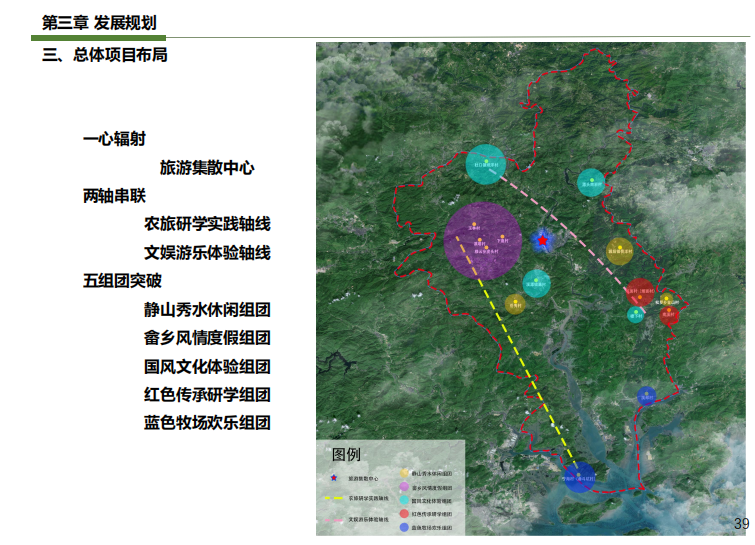Select the blue circle at the yellow axis end
The image size is (755, 545).
point(578,478)
